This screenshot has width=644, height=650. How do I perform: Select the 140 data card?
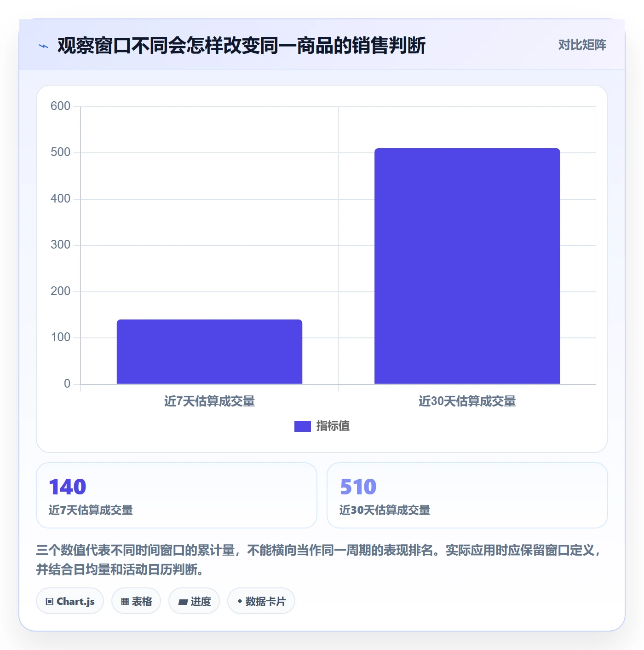point(177,495)
